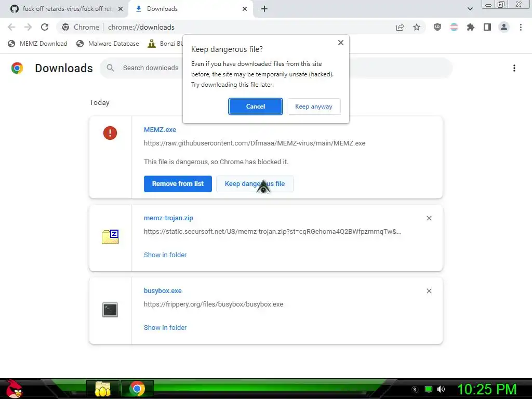The width and height of the screenshot is (532, 399).
Task: Click the static.securs​oft.net memz-trojan URL
Action: point(272,232)
